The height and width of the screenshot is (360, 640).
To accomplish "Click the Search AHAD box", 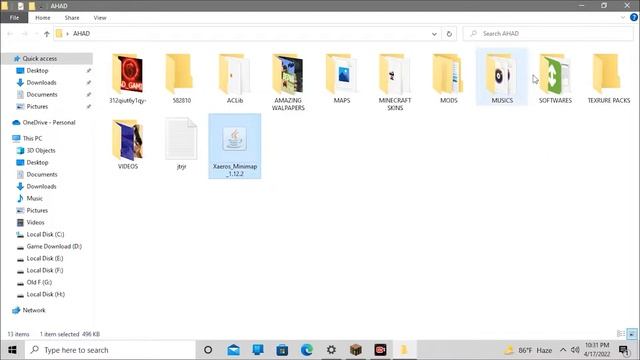I will (x=548, y=33).
